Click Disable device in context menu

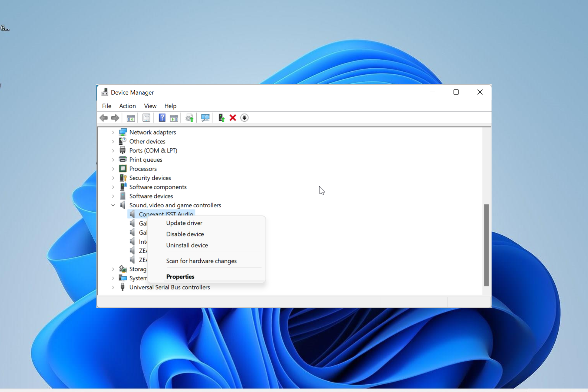(185, 234)
